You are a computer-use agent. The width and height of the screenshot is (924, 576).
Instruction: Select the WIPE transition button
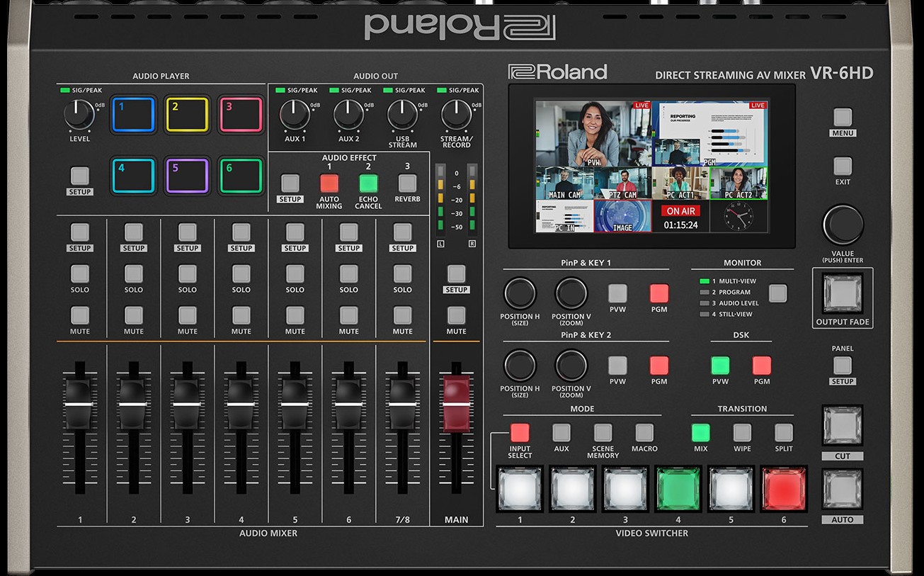click(x=742, y=432)
